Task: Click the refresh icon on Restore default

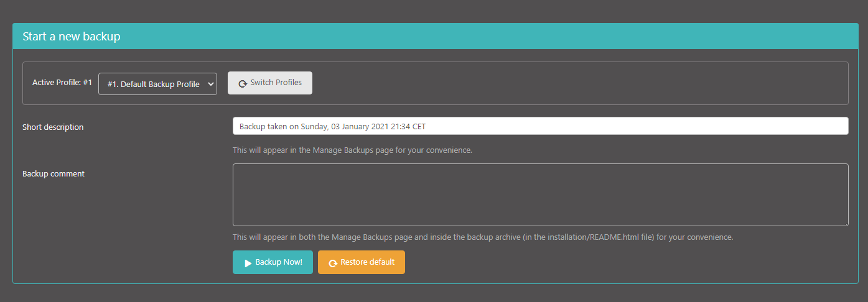Action: (x=333, y=263)
